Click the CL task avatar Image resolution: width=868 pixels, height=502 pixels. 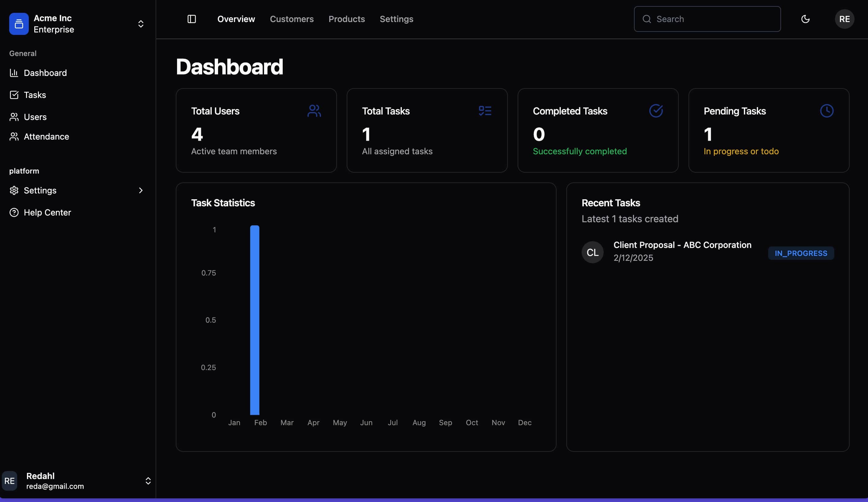[592, 252]
